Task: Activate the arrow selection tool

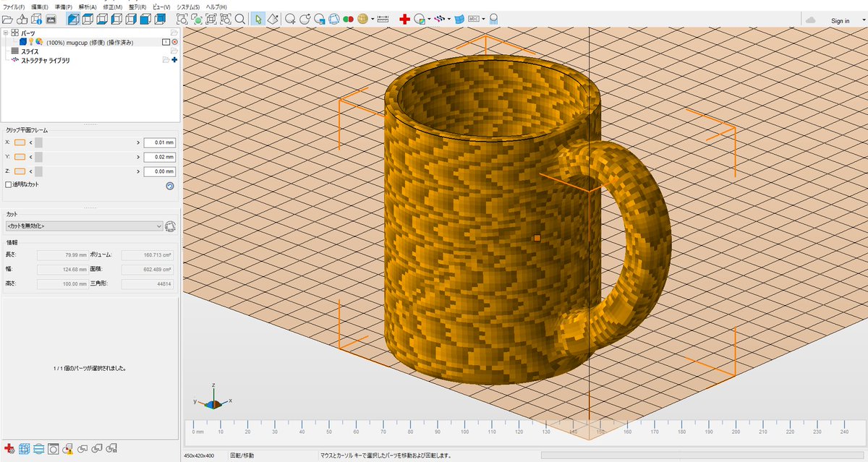Action: (x=258, y=20)
